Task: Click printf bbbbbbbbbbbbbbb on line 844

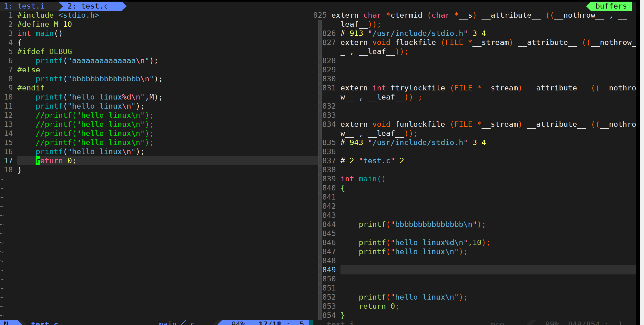Action: pyautogui.click(x=422, y=224)
